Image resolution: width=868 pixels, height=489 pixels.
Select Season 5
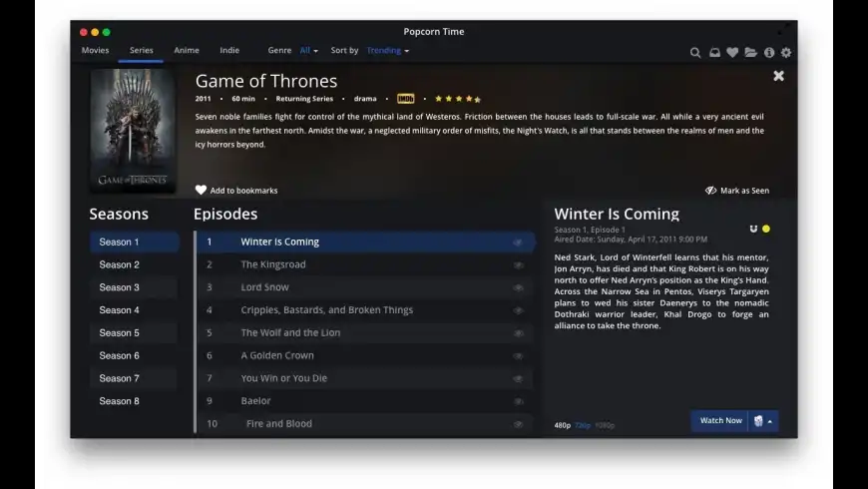(135, 333)
